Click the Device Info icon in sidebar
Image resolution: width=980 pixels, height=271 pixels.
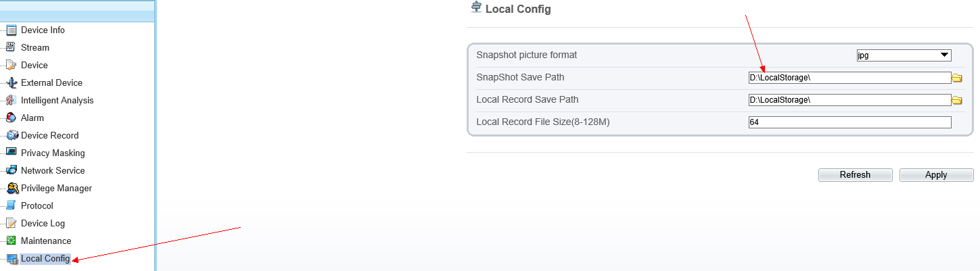click(11, 30)
